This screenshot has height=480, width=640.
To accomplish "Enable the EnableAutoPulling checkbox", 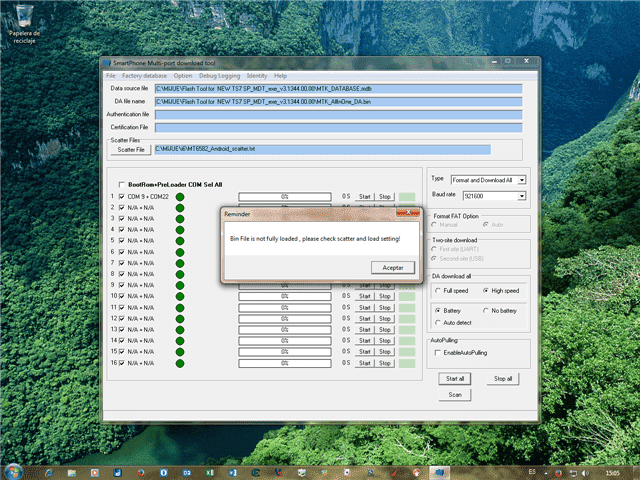I will pos(438,353).
